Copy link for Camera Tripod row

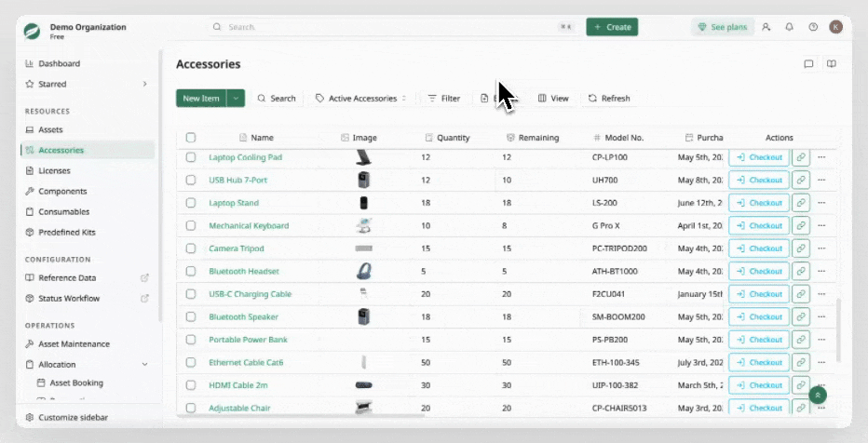[800, 248]
